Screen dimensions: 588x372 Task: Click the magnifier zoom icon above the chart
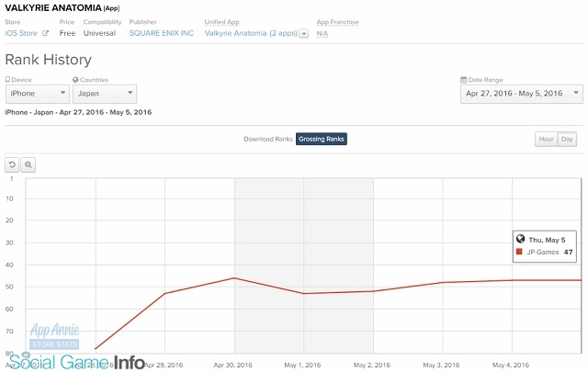pos(28,164)
